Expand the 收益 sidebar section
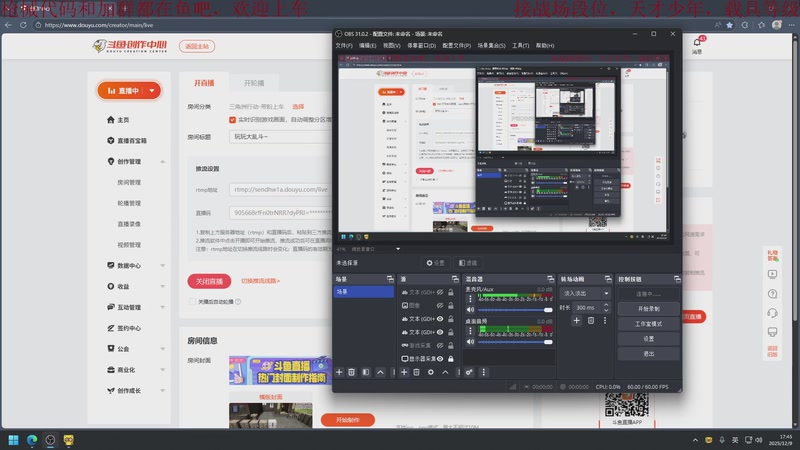This screenshot has width=800, height=450. pyautogui.click(x=162, y=286)
